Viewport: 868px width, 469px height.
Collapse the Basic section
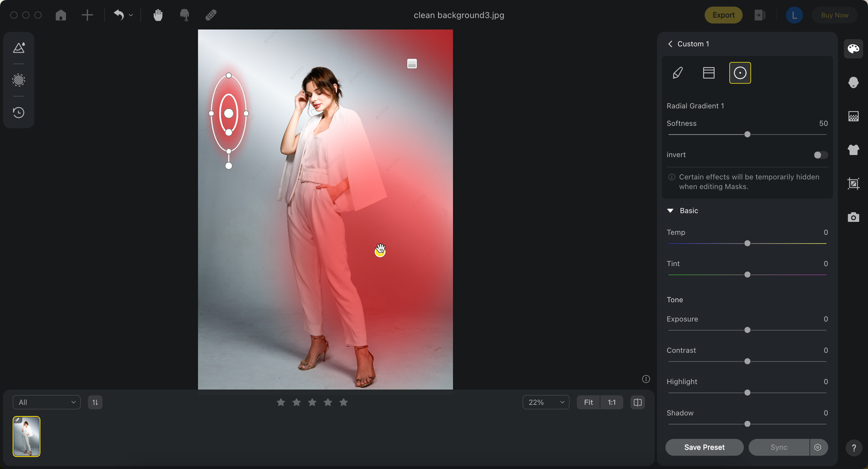tap(670, 211)
